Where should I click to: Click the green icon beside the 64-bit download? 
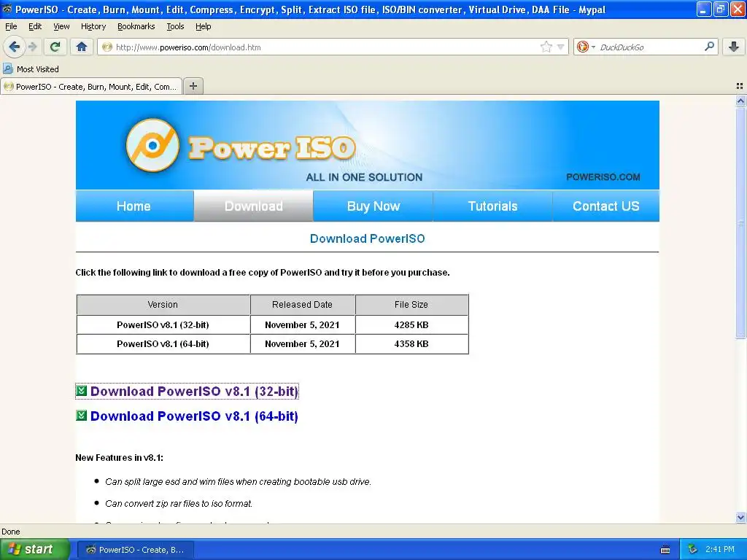pos(82,416)
